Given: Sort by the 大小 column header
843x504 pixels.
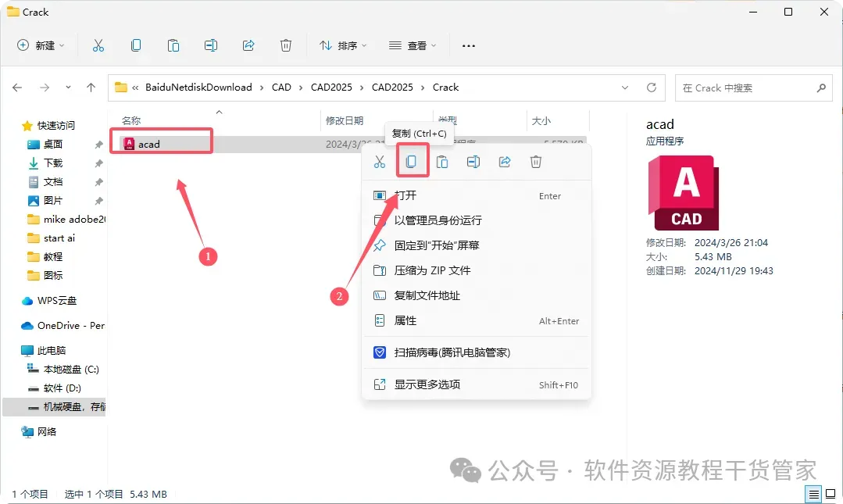Looking at the screenshot, I should [541, 120].
